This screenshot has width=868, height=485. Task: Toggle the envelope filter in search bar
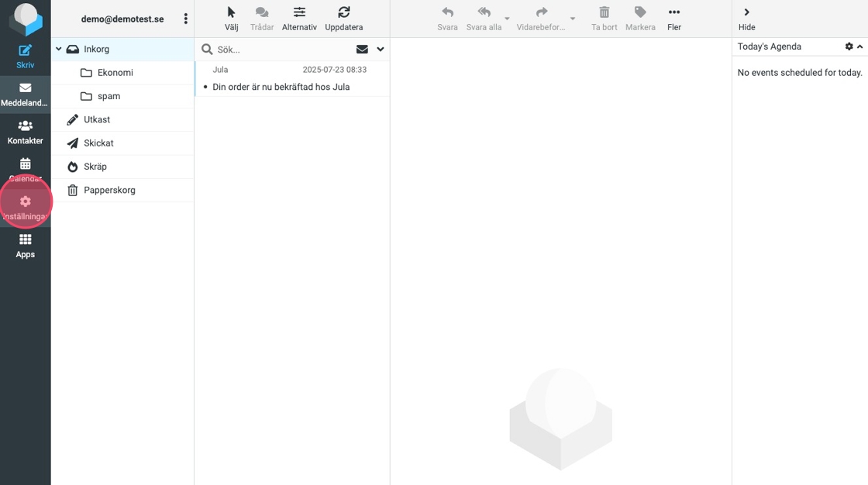pyautogui.click(x=362, y=49)
